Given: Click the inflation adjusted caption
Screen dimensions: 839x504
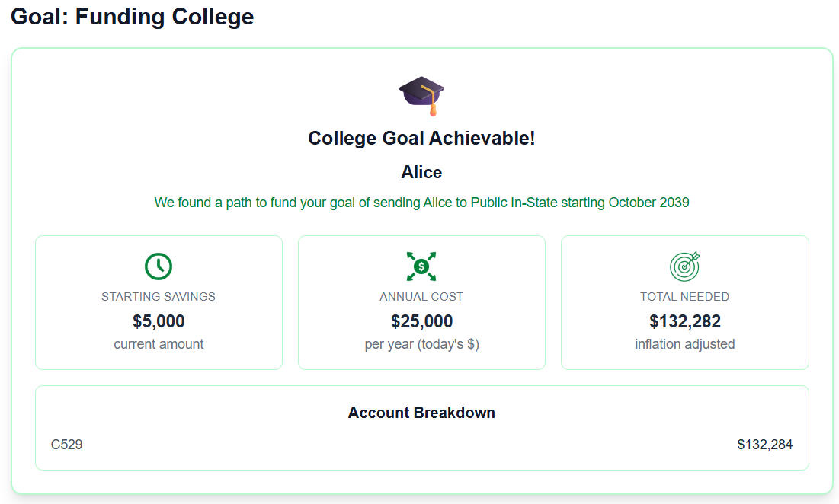Looking at the screenshot, I should (684, 344).
